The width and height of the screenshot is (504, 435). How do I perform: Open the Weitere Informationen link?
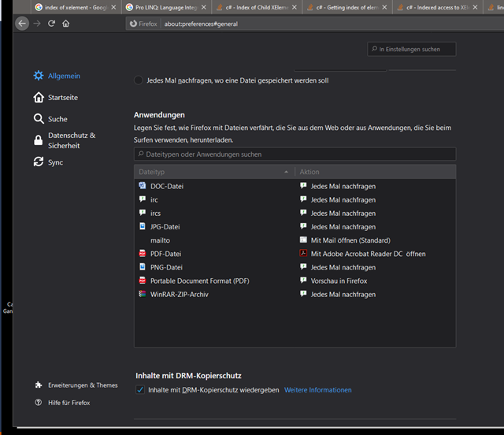(x=317, y=390)
